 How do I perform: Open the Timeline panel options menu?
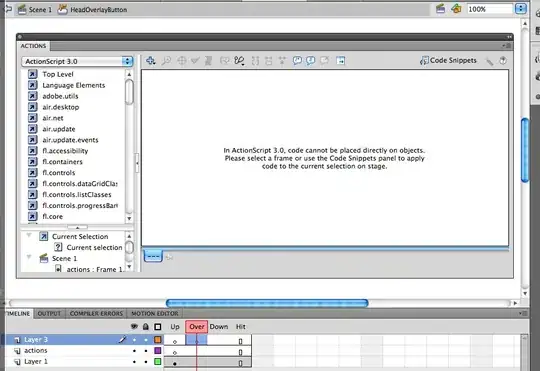click(x=523, y=313)
